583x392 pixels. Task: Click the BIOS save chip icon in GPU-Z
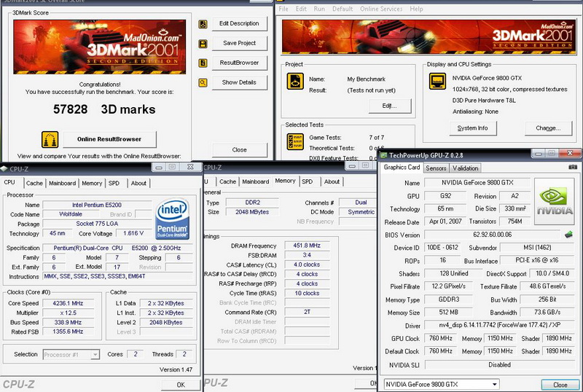[568, 235]
